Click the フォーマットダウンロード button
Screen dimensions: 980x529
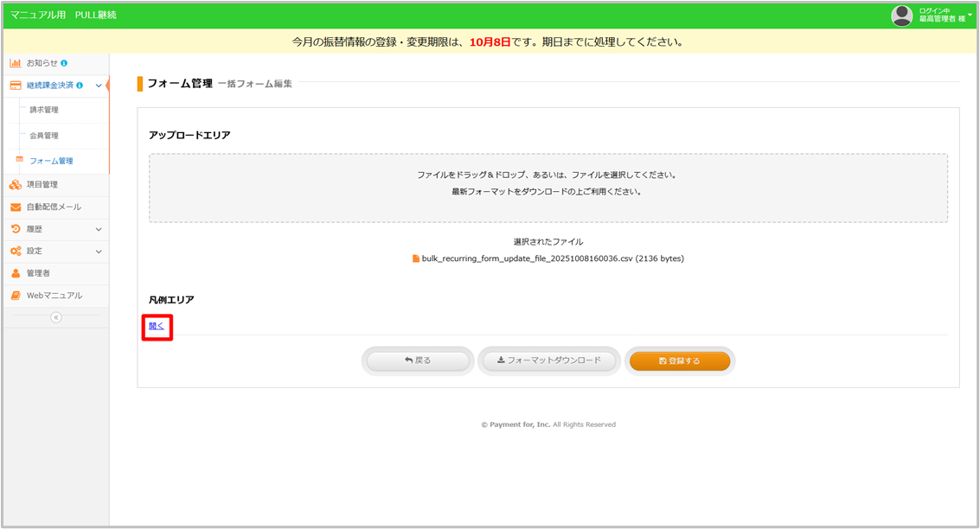[548, 360]
